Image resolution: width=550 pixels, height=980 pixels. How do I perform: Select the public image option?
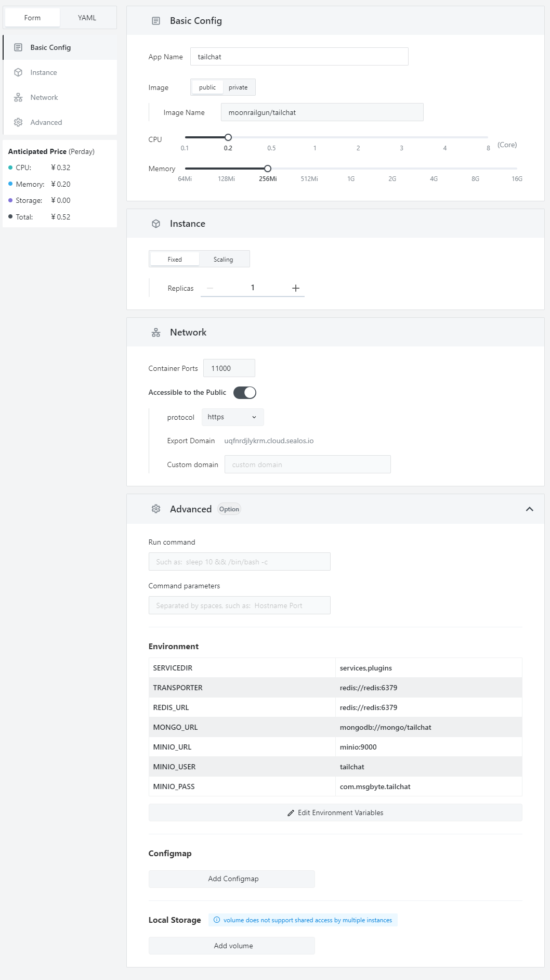click(x=207, y=87)
